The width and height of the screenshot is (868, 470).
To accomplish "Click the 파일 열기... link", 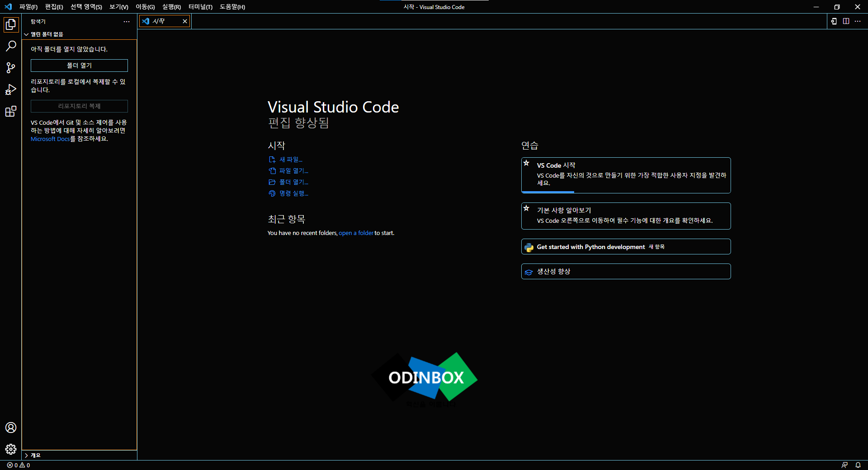I will (x=288, y=171).
